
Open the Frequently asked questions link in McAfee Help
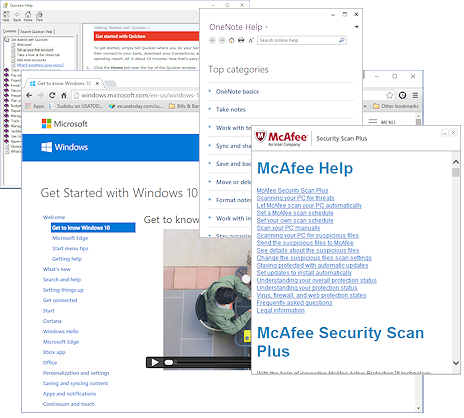click(294, 303)
